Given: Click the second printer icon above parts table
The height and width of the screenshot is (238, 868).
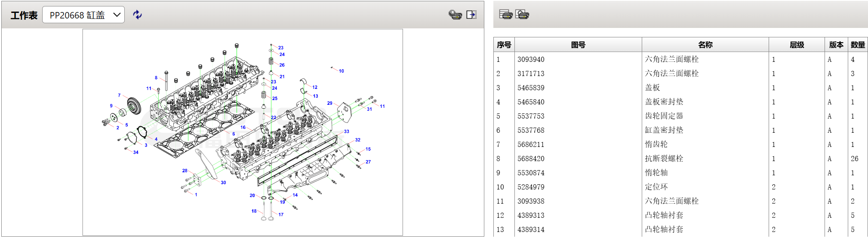Looking at the screenshot, I should 522,15.
